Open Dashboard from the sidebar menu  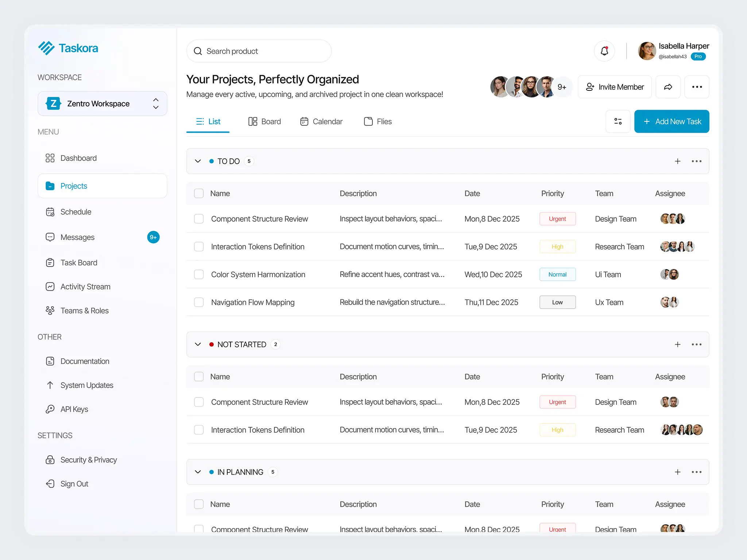71,158
